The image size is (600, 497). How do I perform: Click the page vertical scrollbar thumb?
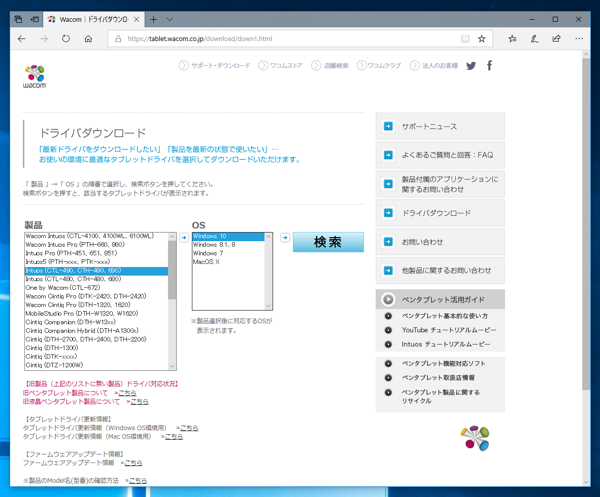coord(586,224)
